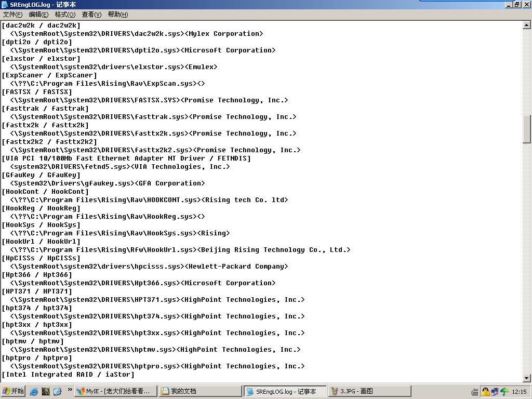Click the fasttrak.sys Promise Technology line
The image size is (532, 399).
click(x=153, y=117)
